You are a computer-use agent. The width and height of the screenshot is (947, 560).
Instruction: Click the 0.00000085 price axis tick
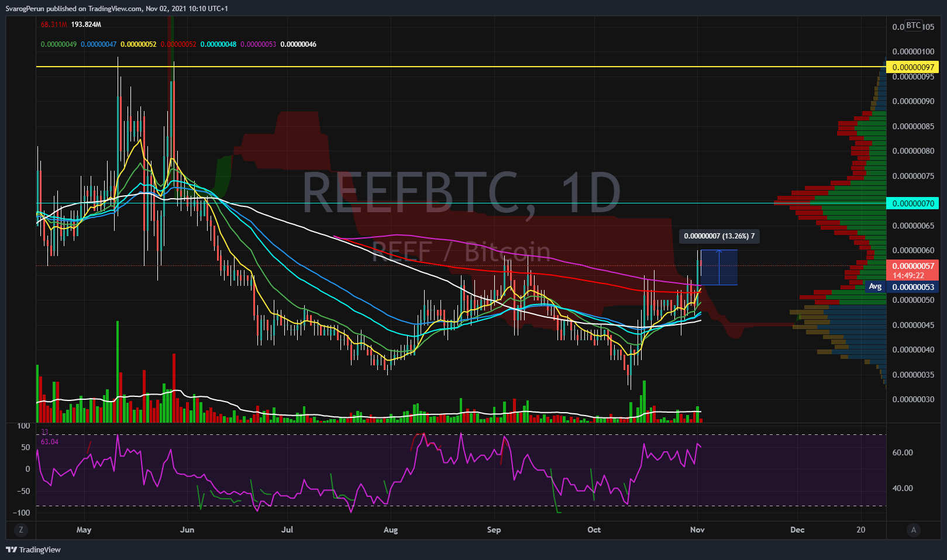pos(913,126)
